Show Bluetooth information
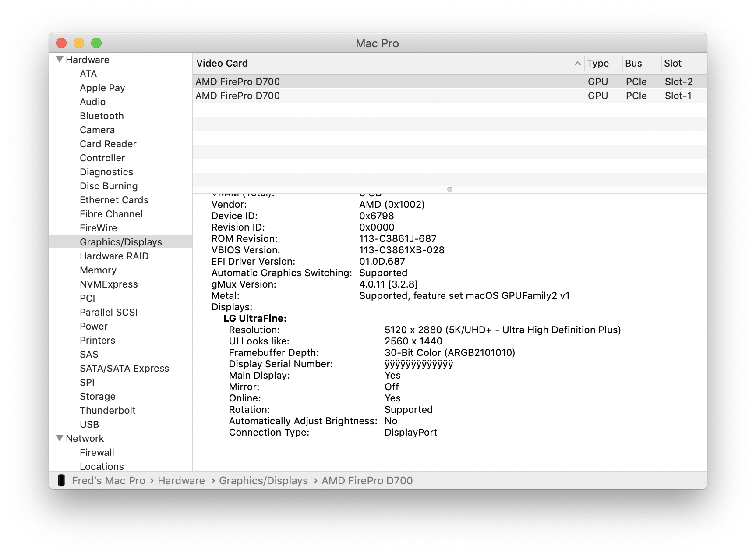The image size is (756, 554). (102, 116)
